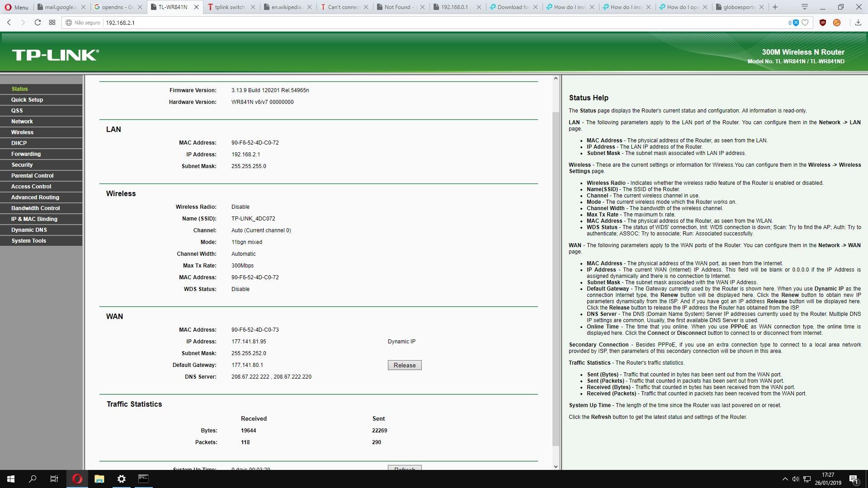Open Settings gear in the taskbar
Image resolution: width=868 pixels, height=488 pixels.
pos(121,479)
